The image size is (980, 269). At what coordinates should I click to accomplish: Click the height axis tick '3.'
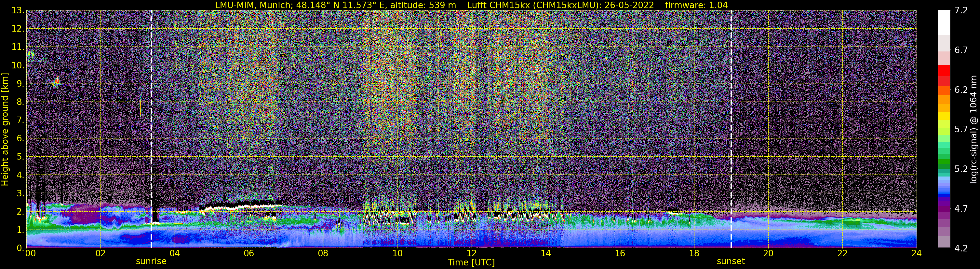point(20,193)
